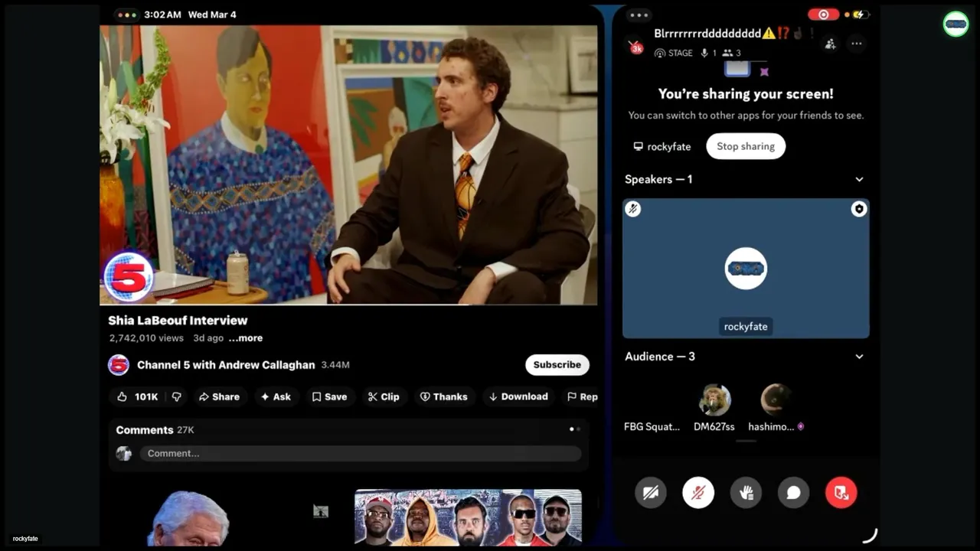Click round badge on rockyfate tile corner
The height and width of the screenshot is (551, 980).
coord(859,209)
